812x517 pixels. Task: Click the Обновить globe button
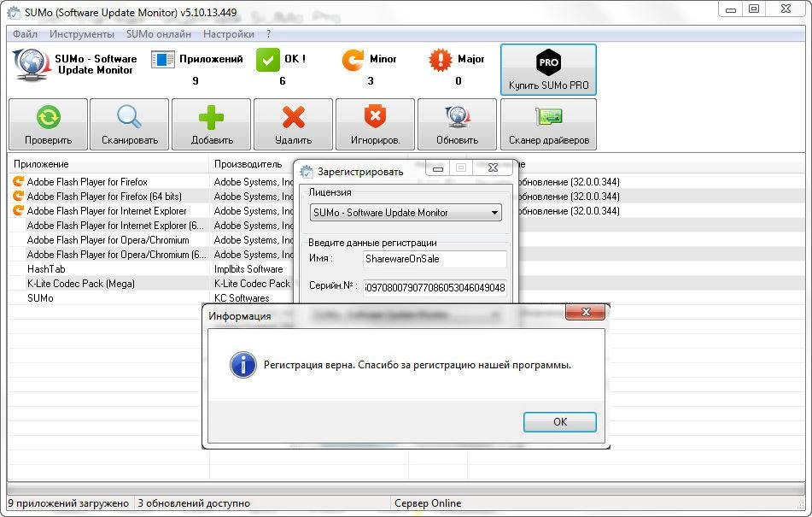458,124
